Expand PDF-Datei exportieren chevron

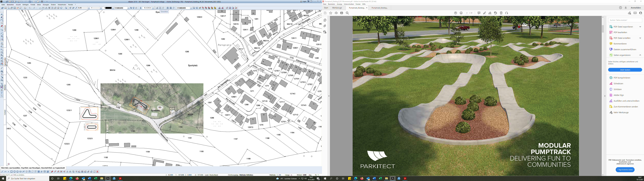coord(640,27)
